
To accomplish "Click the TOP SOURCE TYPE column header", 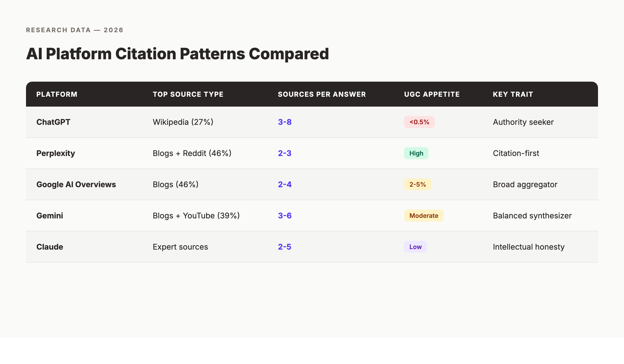I will point(188,94).
